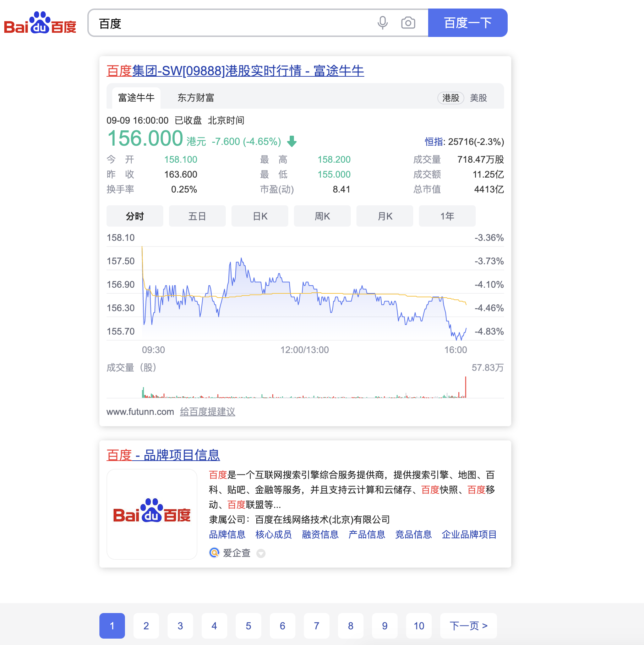This screenshot has height=645, width=644.
Task: Click the intraday price line chart
Action: (304, 293)
